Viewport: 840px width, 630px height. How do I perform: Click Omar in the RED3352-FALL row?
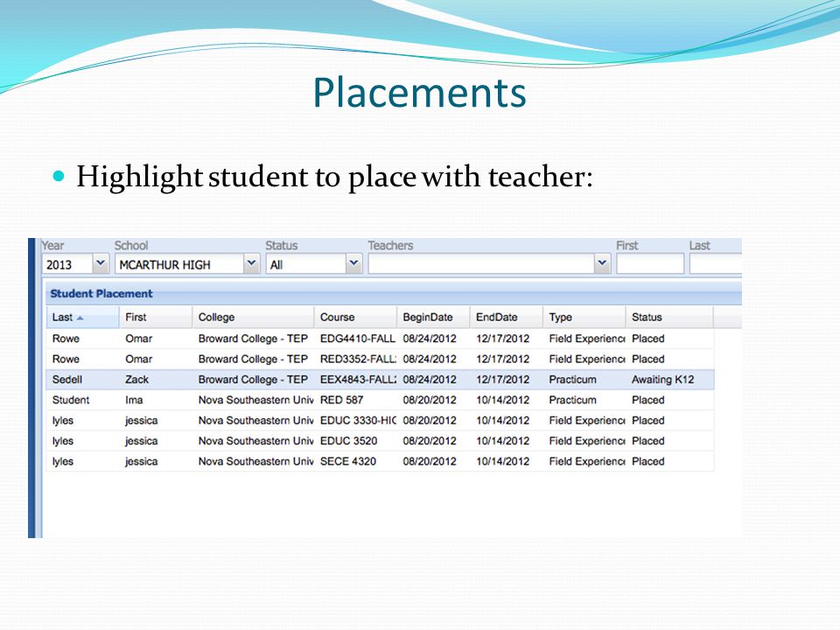[x=139, y=359]
